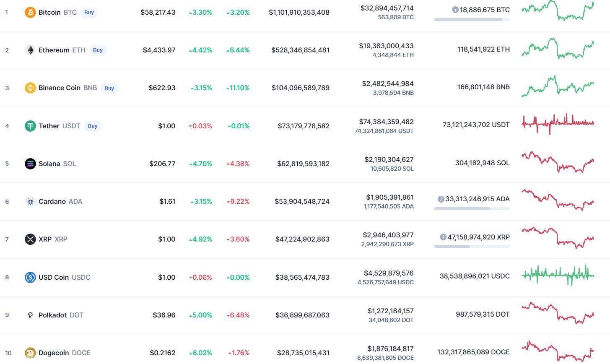Open the Dogecoin DOGE coin link
Screen dimensions: 610x364
[x=64, y=353]
